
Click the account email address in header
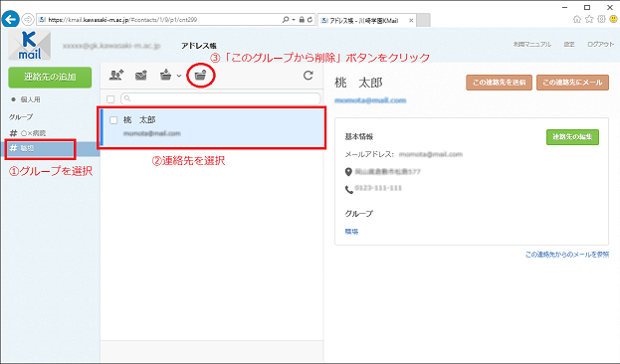pos(111,46)
